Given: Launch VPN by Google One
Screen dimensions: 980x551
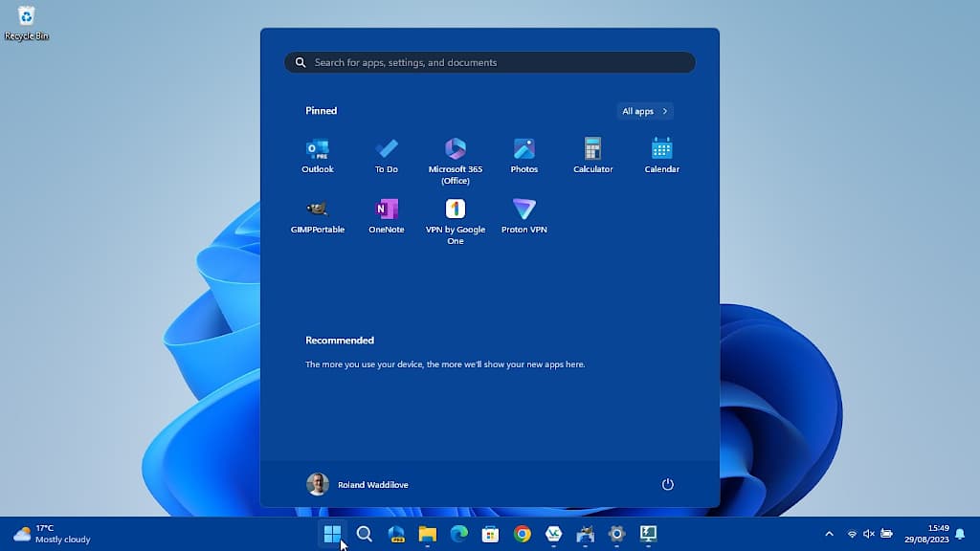Looking at the screenshot, I should tap(456, 210).
